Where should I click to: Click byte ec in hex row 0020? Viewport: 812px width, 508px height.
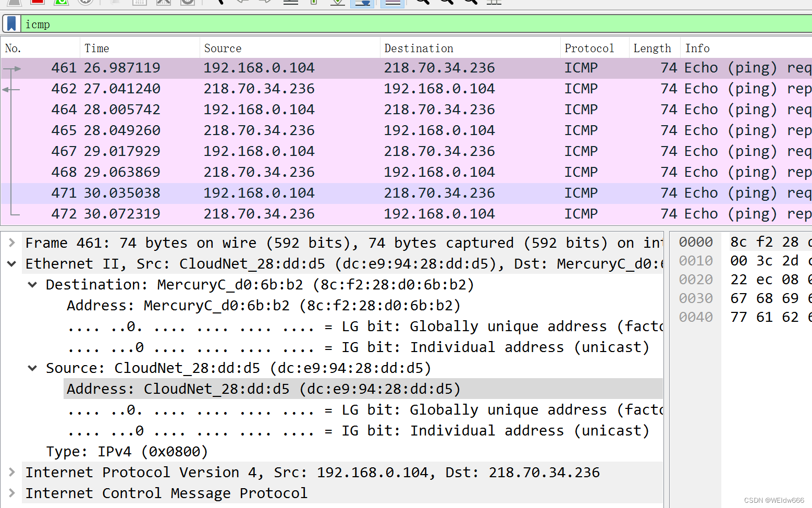765,280
